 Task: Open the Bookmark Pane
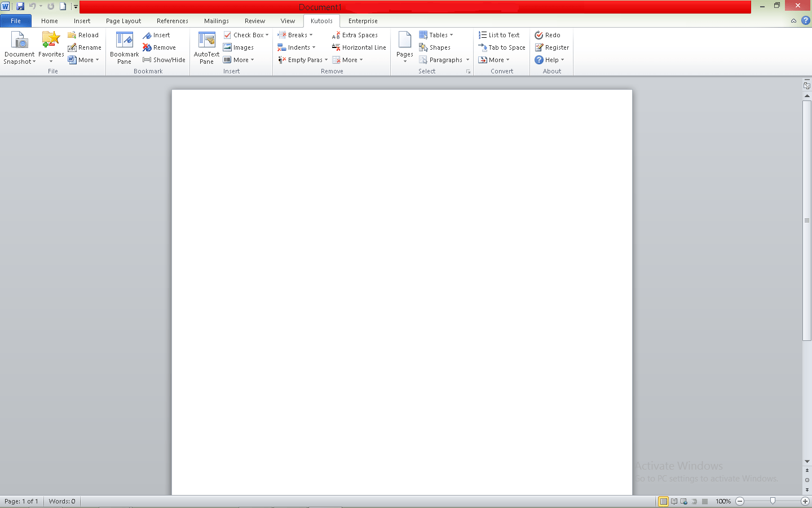pos(124,47)
